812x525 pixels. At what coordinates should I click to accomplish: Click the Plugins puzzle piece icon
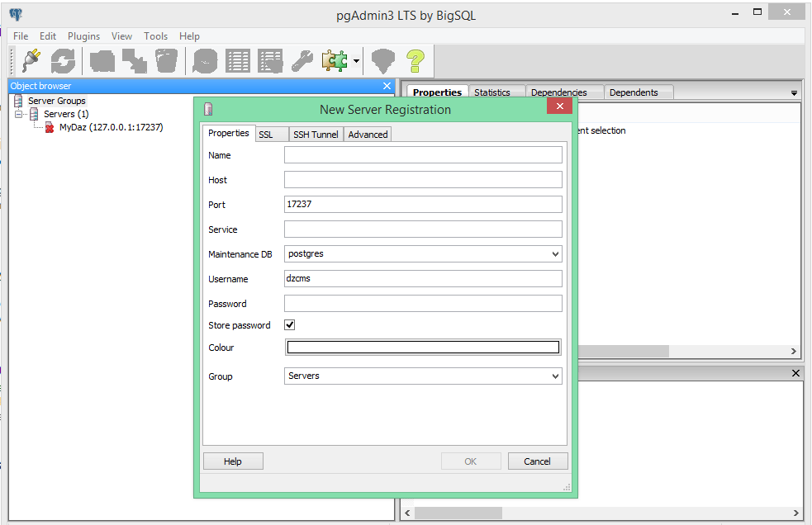click(335, 60)
